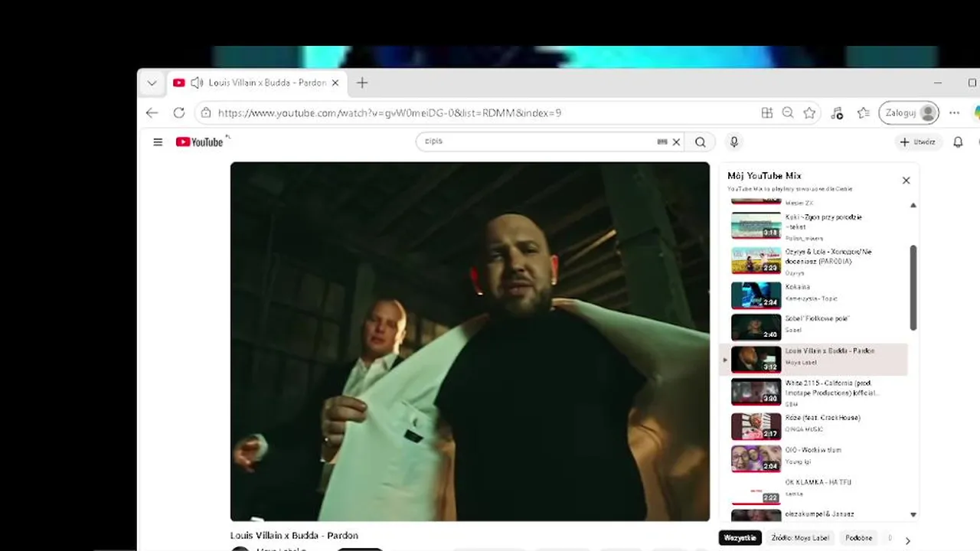Open browser settings and more menu

coord(954,112)
